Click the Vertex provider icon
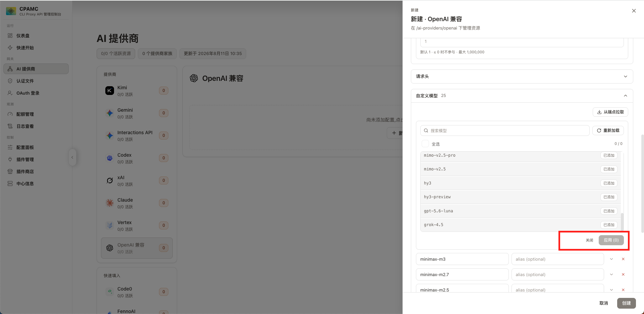Image resolution: width=644 pixels, height=314 pixels. [110, 225]
